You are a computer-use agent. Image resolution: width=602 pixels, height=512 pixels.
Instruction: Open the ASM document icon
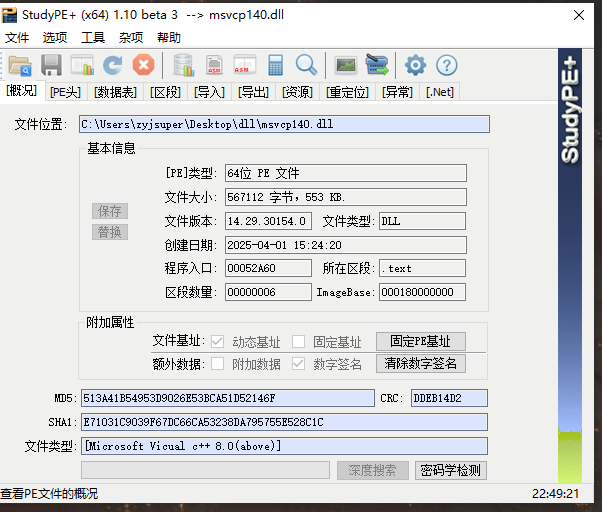[x=214, y=65]
